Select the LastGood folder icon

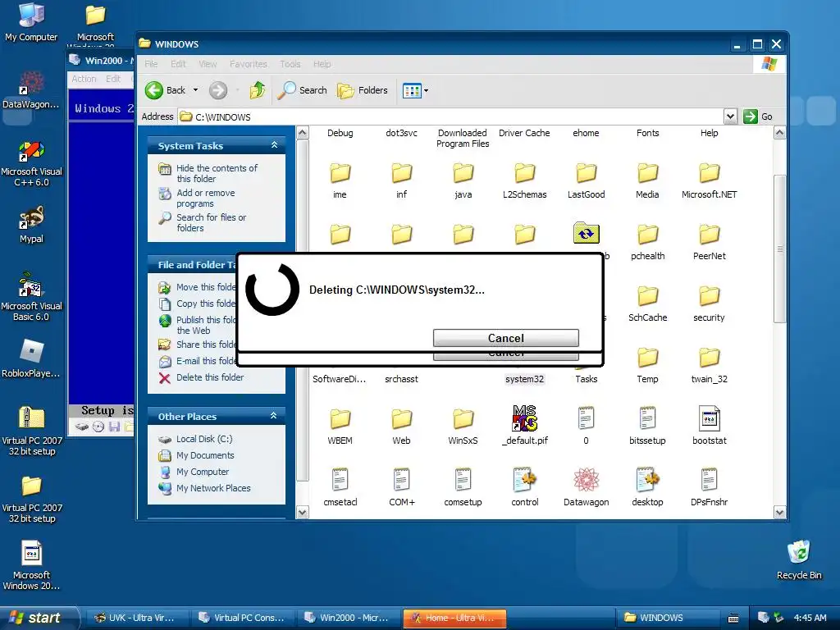click(x=586, y=173)
